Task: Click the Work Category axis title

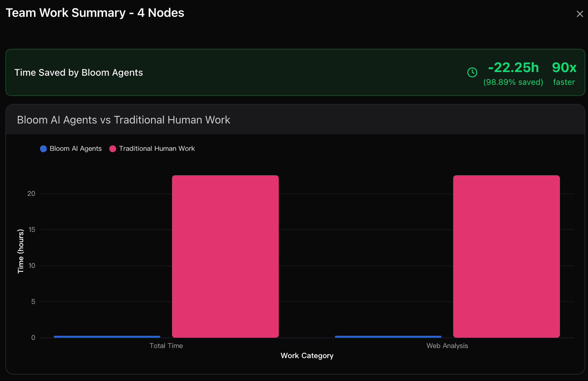Action: pyautogui.click(x=307, y=356)
